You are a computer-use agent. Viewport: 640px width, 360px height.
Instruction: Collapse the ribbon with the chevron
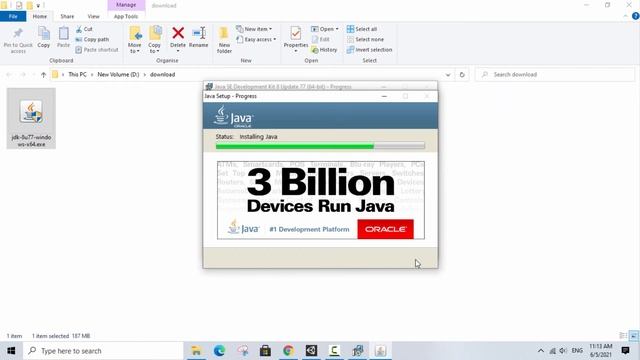click(626, 16)
